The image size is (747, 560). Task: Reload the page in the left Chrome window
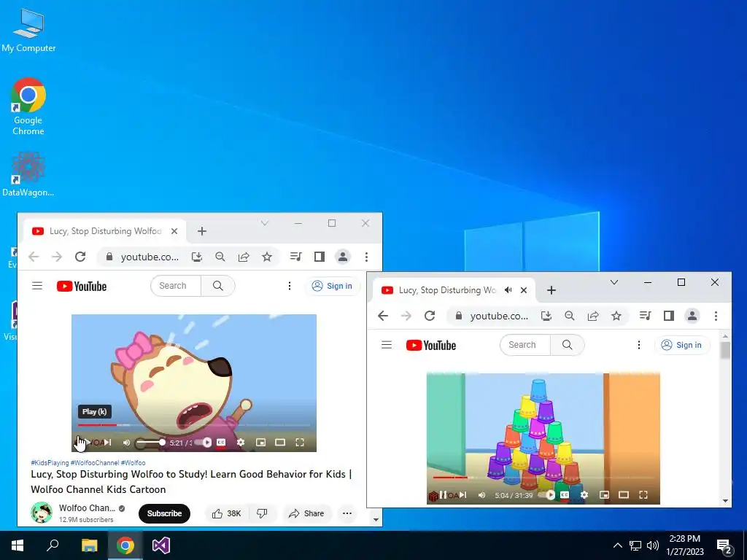click(80, 257)
